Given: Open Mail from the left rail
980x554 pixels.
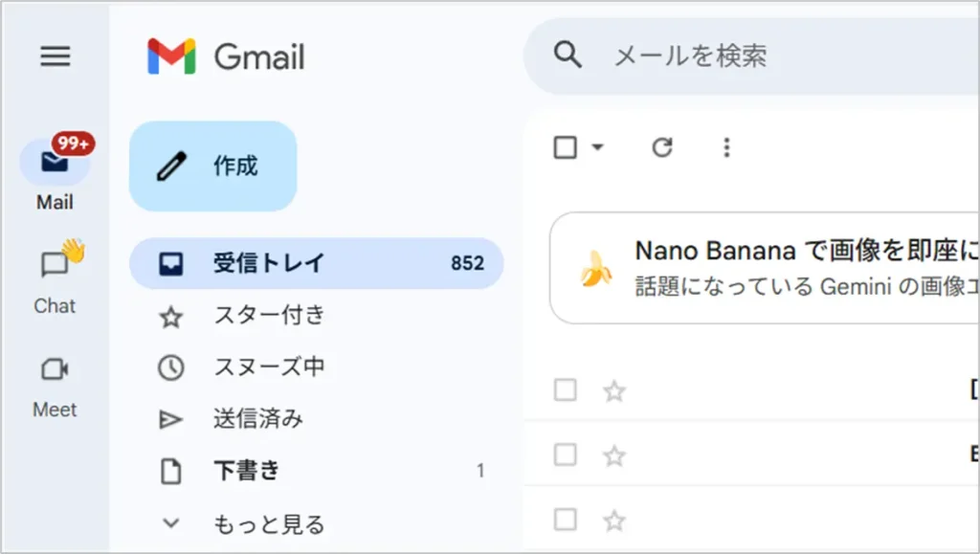Looking at the screenshot, I should click(x=55, y=164).
